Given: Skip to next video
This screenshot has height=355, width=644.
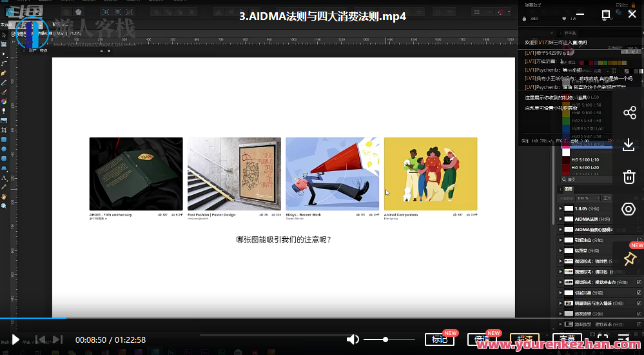Looking at the screenshot, I should 57,340.
